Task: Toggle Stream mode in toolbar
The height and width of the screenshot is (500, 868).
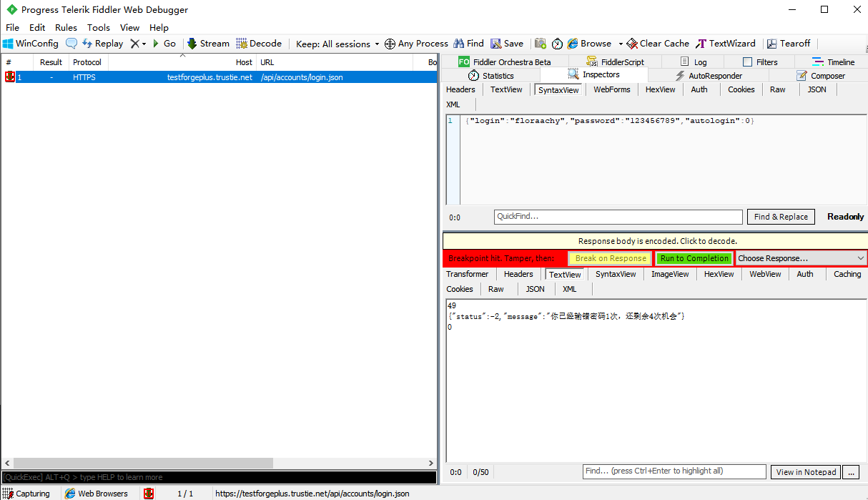Action: 208,44
